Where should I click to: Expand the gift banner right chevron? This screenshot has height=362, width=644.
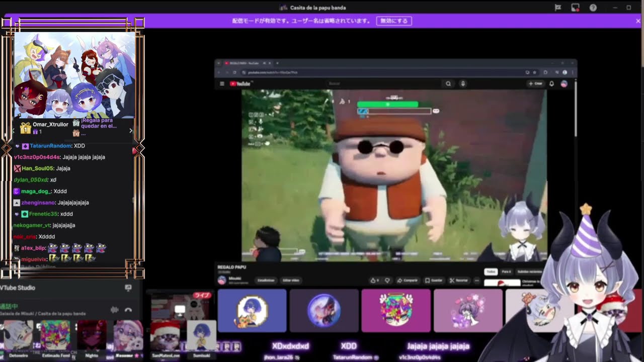point(131,131)
